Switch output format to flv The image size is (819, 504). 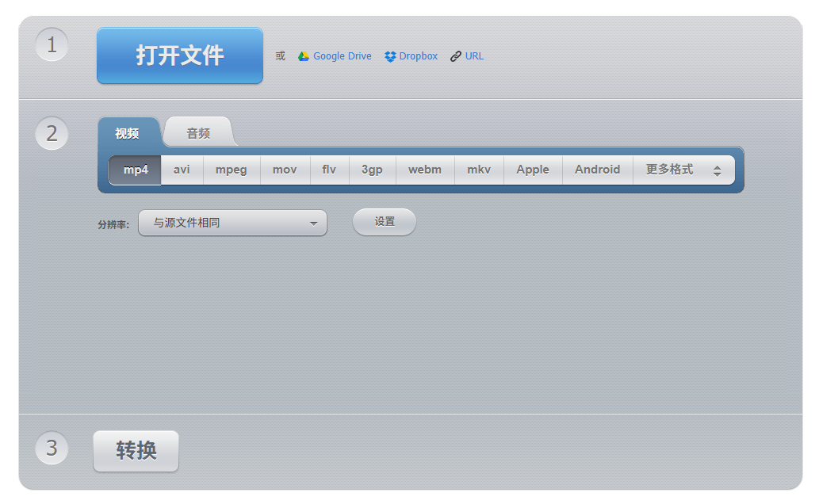click(x=328, y=169)
